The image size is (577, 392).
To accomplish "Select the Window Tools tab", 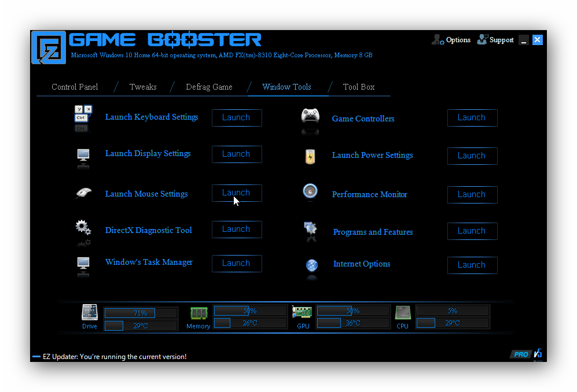I will [286, 87].
